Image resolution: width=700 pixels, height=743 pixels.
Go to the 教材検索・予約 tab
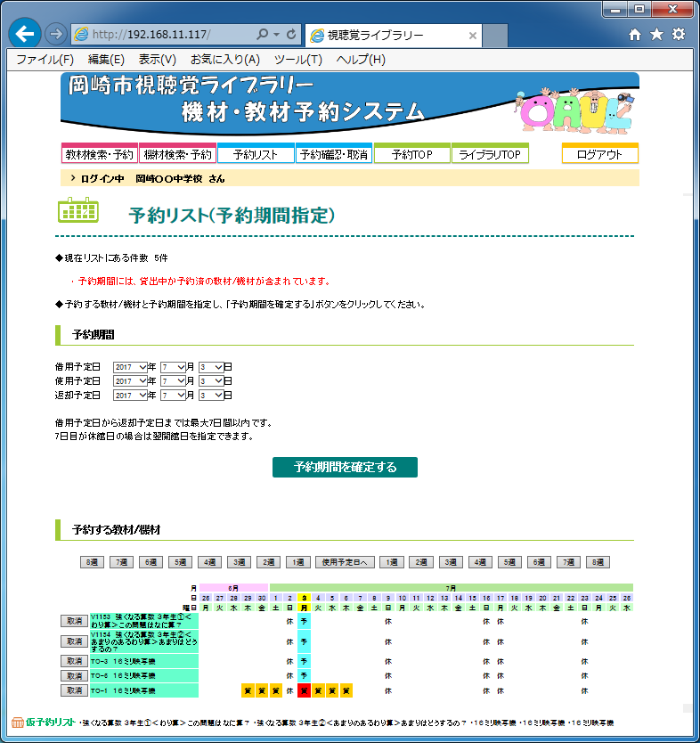pyautogui.click(x=99, y=154)
